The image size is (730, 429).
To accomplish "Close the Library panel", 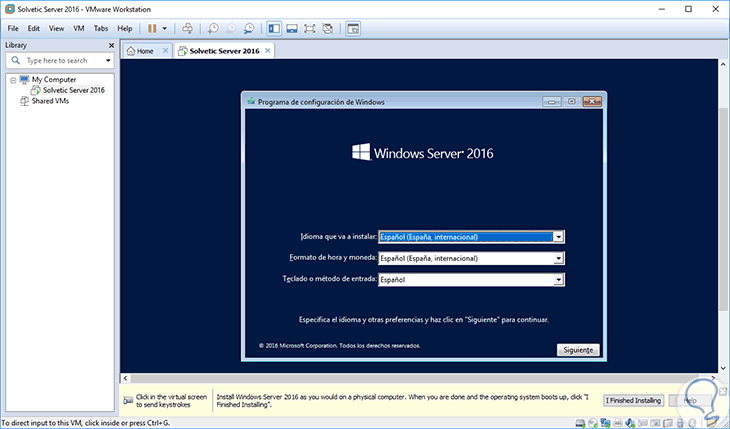I will tap(111, 45).
